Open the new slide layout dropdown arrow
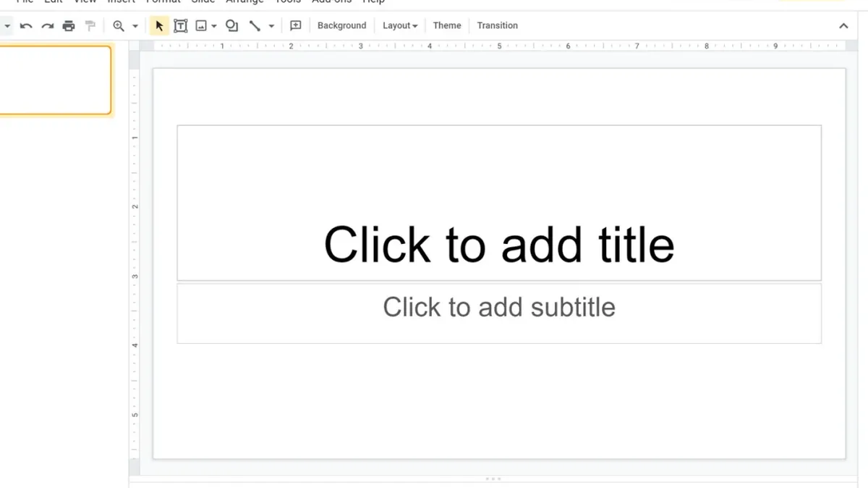This screenshot has height=488, width=868. coord(7,26)
